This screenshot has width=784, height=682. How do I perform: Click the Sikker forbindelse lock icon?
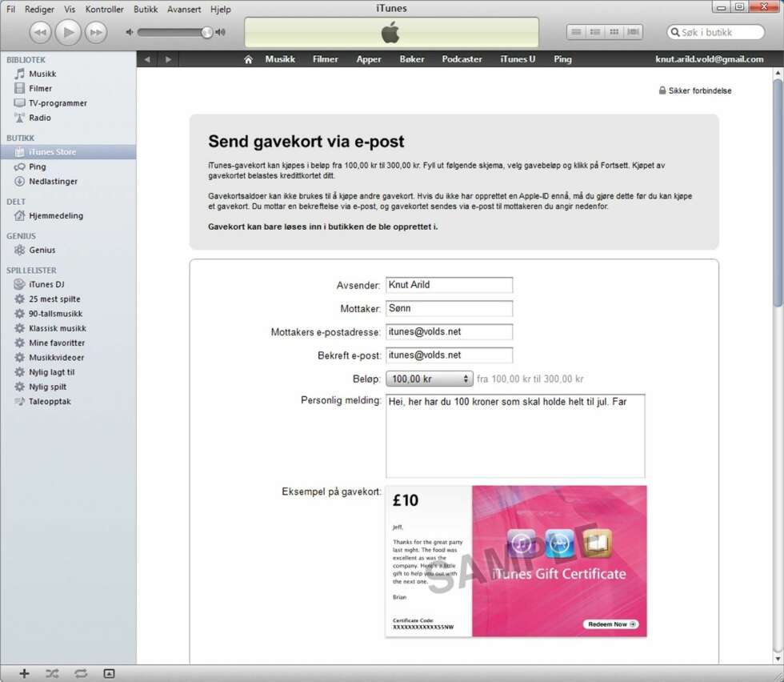point(662,90)
